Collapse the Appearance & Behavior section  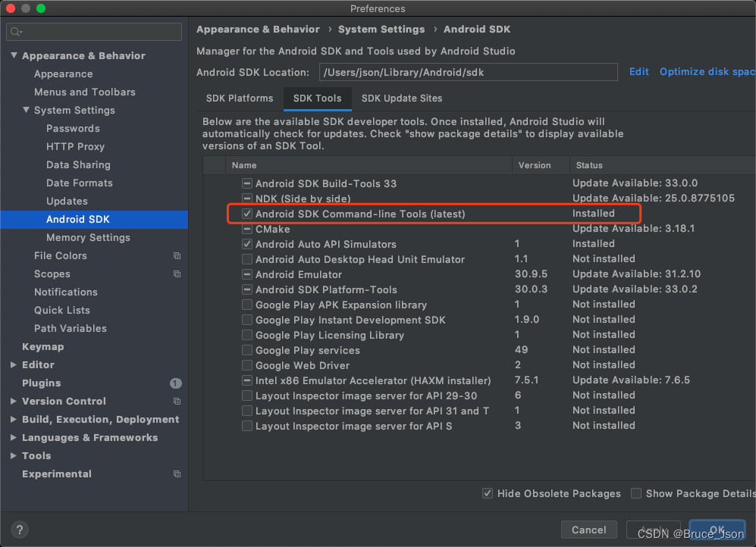(14, 55)
